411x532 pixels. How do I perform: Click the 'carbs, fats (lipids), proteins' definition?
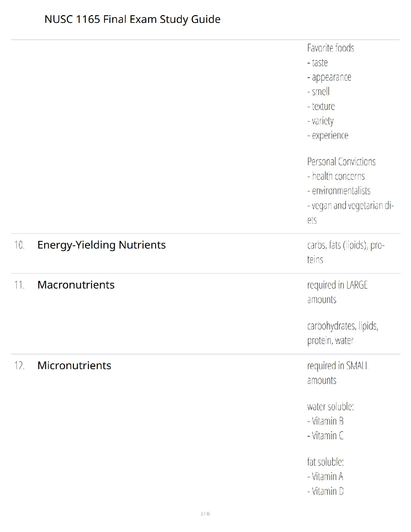[x=346, y=252]
